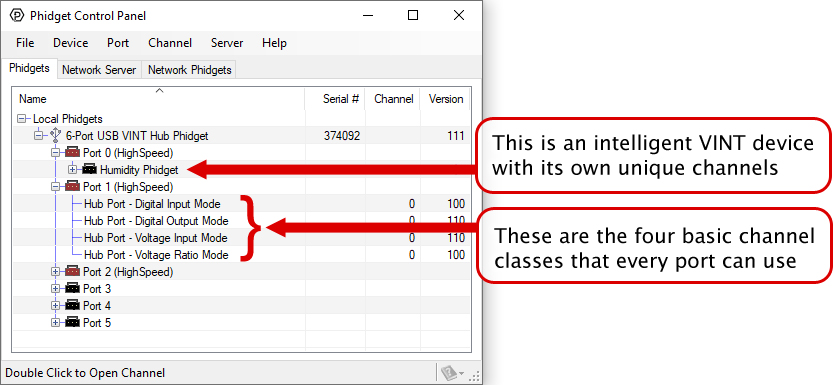839x385 pixels.
Task: Click the help icon in status bar
Action: pyautogui.click(x=448, y=372)
